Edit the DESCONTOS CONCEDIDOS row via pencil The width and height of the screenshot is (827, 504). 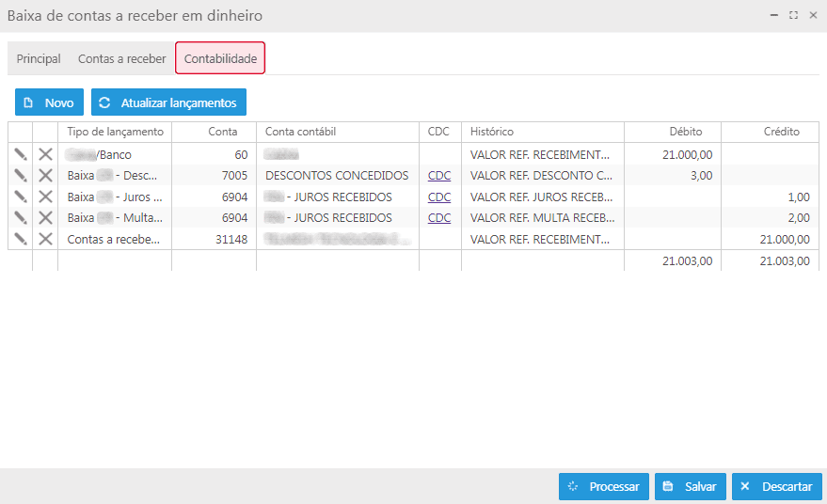[20, 175]
